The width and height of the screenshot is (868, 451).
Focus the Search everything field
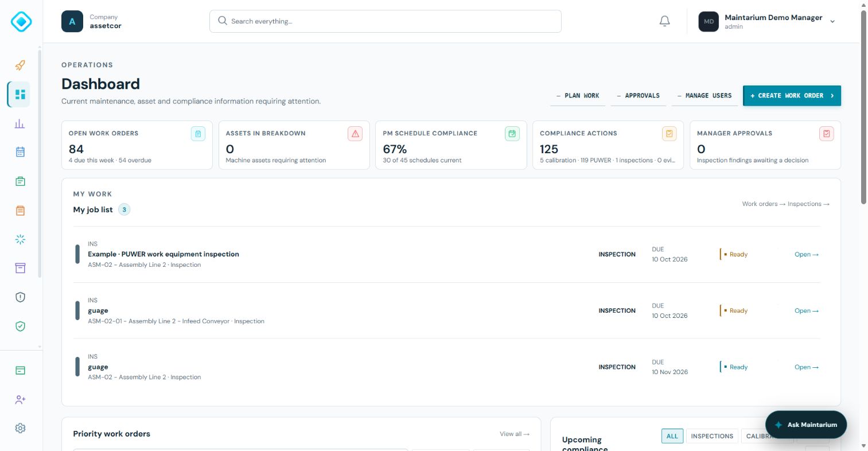coord(386,21)
